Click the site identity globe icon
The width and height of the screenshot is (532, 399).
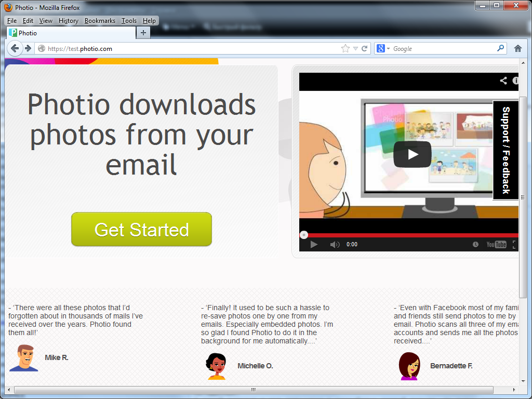pos(42,48)
